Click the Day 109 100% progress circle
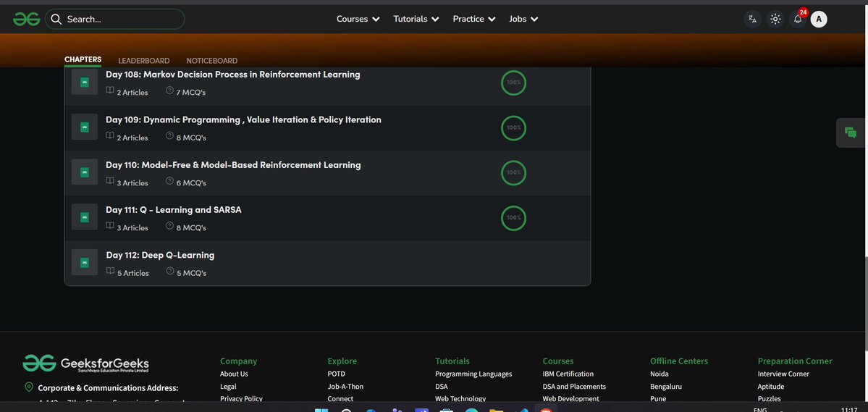This screenshot has width=868, height=412. pos(514,128)
